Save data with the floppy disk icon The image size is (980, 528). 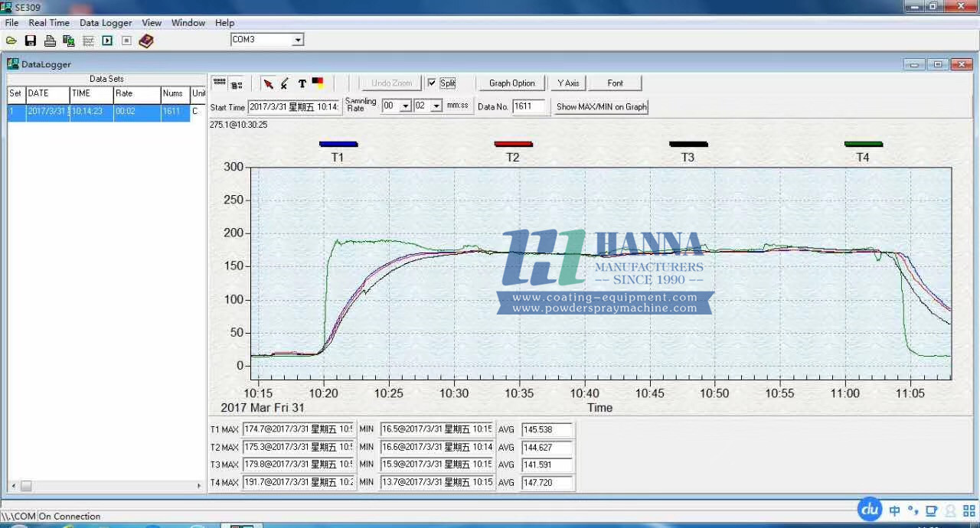coord(31,41)
